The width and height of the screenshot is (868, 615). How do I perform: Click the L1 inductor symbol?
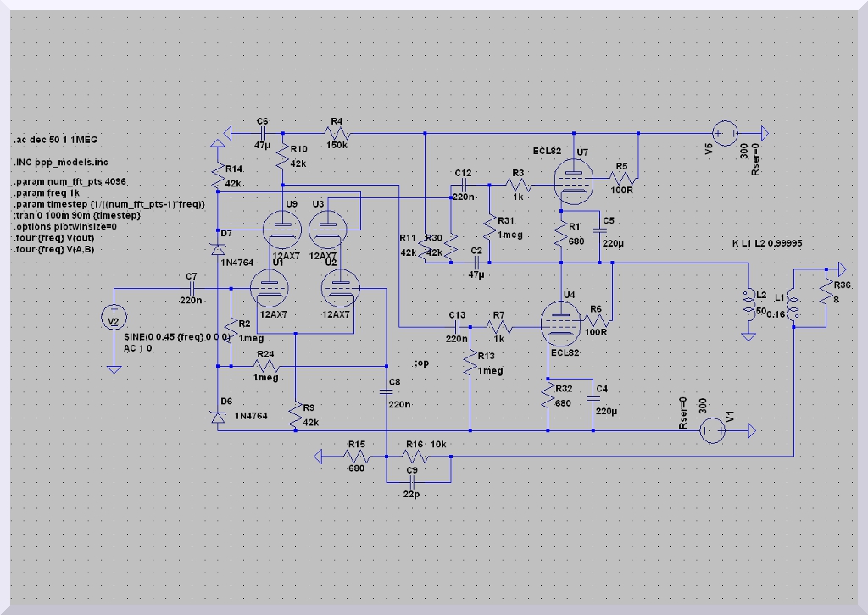793,304
